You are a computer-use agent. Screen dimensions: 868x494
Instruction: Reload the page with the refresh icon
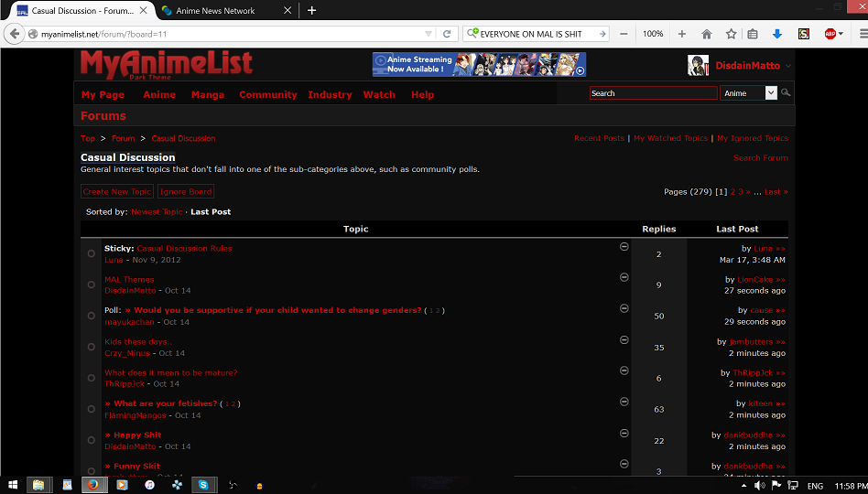(x=447, y=34)
